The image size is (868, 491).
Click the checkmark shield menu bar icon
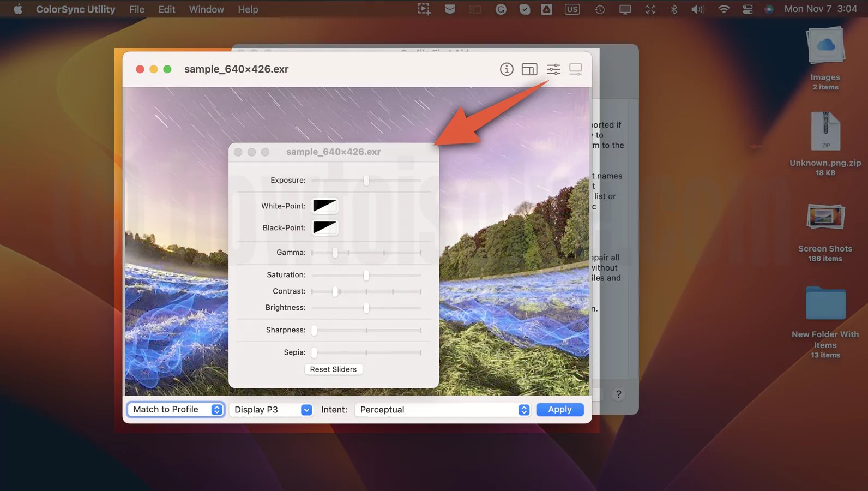tap(525, 9)
